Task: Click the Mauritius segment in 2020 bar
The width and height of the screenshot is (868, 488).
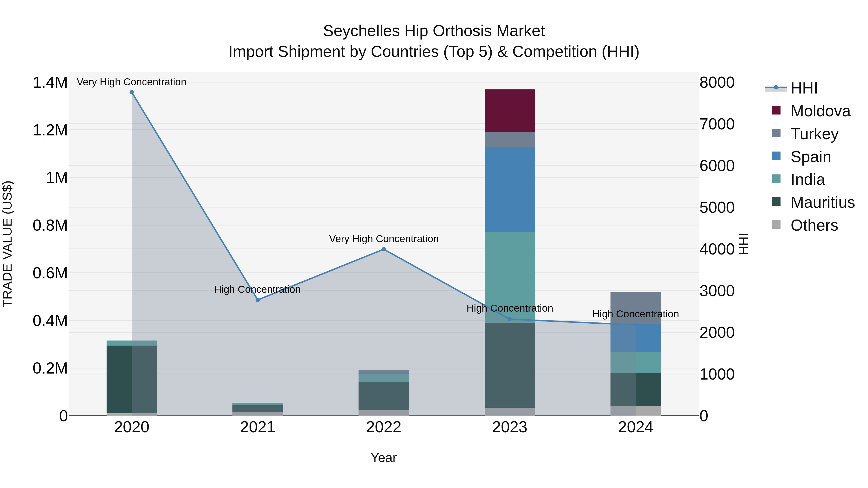Action: (x=132, y=379)
